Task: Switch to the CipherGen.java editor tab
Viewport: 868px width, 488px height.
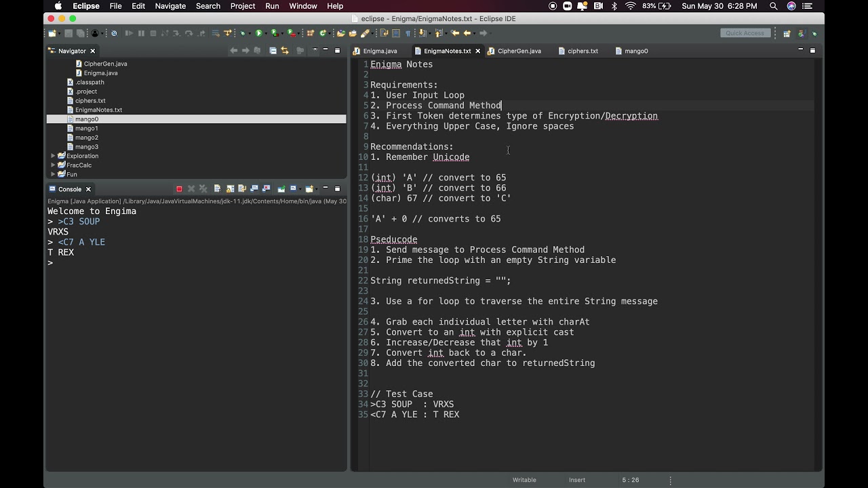Action: 519,51
